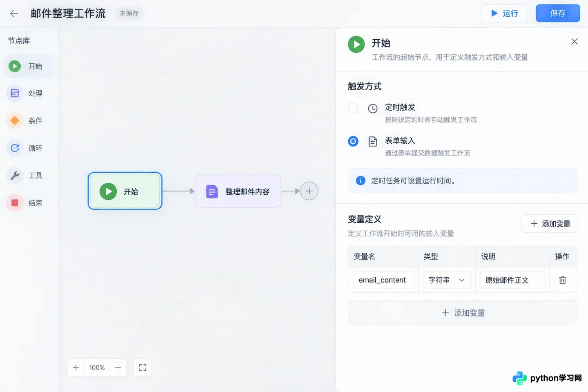The height and width of the screenshot is (392, 588).
Task: Click the blue info icon in notice
Action: tap(361, 180)
